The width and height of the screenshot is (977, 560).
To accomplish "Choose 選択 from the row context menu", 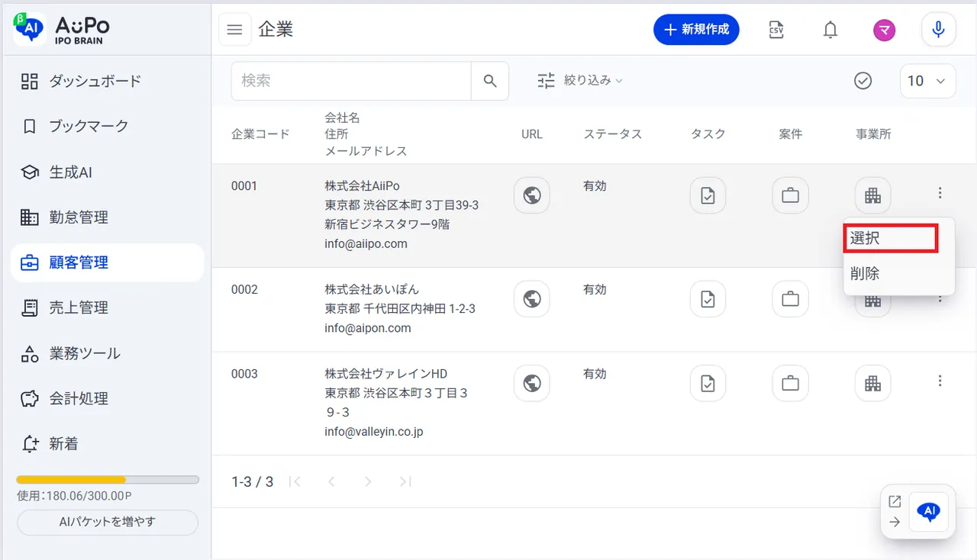I will tap(891, 239).
